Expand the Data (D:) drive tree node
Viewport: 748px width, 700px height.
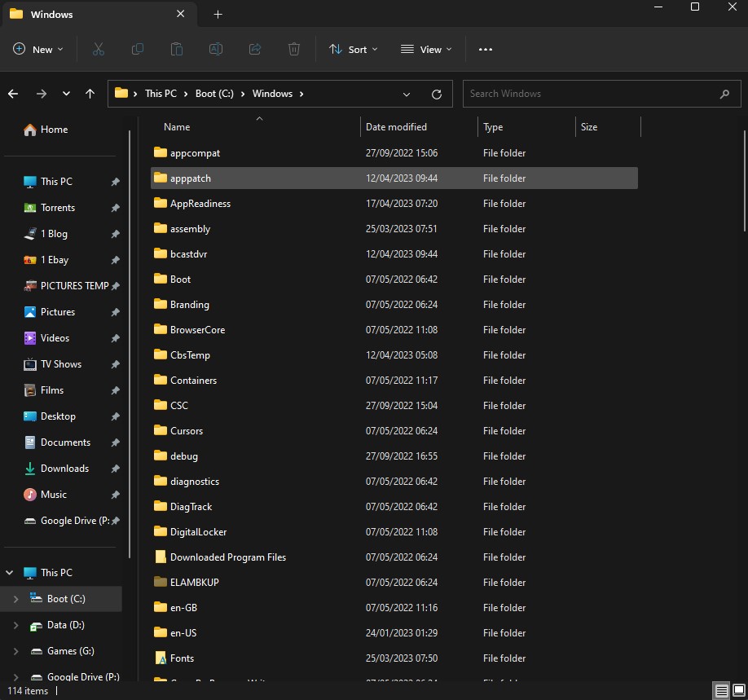tap(15, 625)
